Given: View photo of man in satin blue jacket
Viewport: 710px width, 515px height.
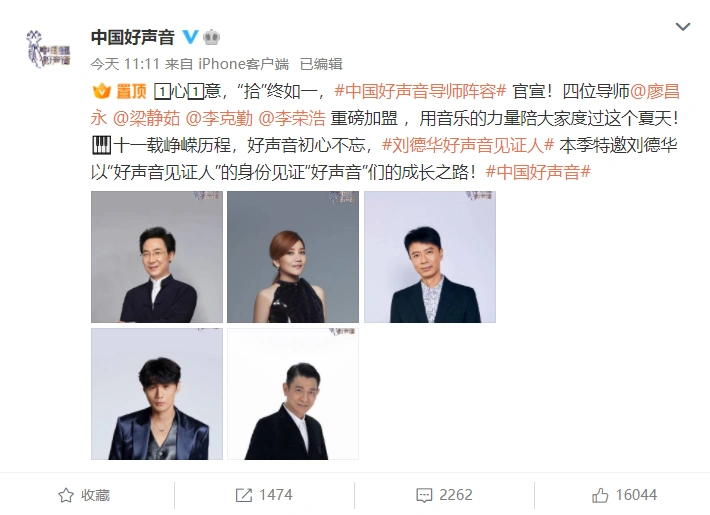Looking at the screenshot, I should (x=157, y=394).
